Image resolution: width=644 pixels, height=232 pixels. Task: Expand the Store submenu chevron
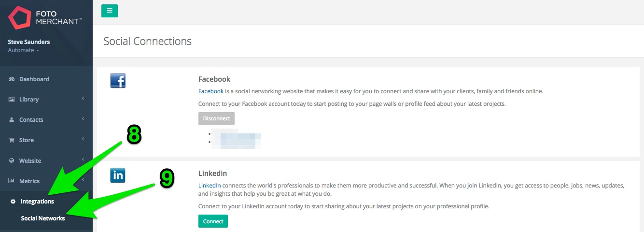tap(83, 139)
